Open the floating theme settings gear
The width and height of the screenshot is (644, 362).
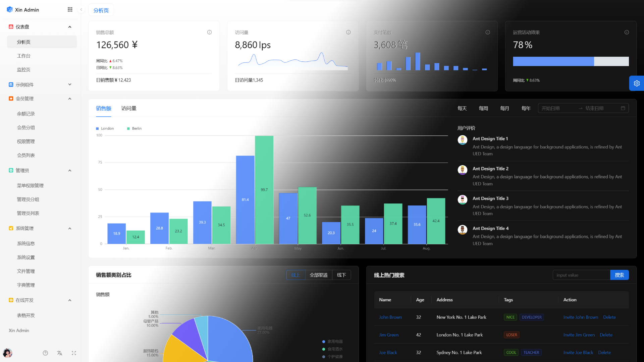click(x=636, y=83)
